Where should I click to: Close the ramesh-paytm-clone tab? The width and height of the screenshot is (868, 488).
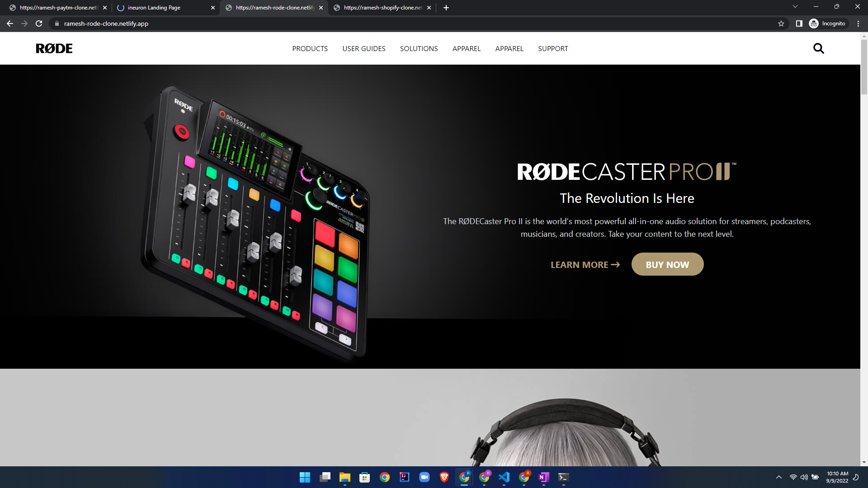tap(105, 8)
